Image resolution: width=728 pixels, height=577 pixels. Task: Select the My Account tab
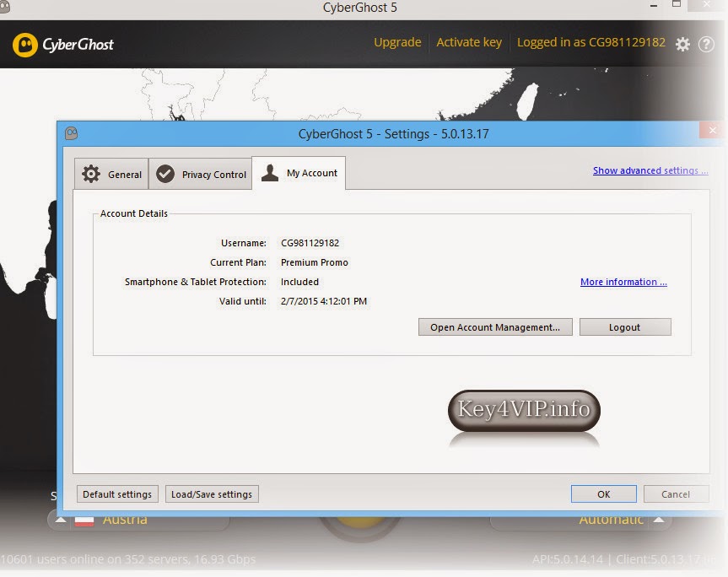(299, 173)
